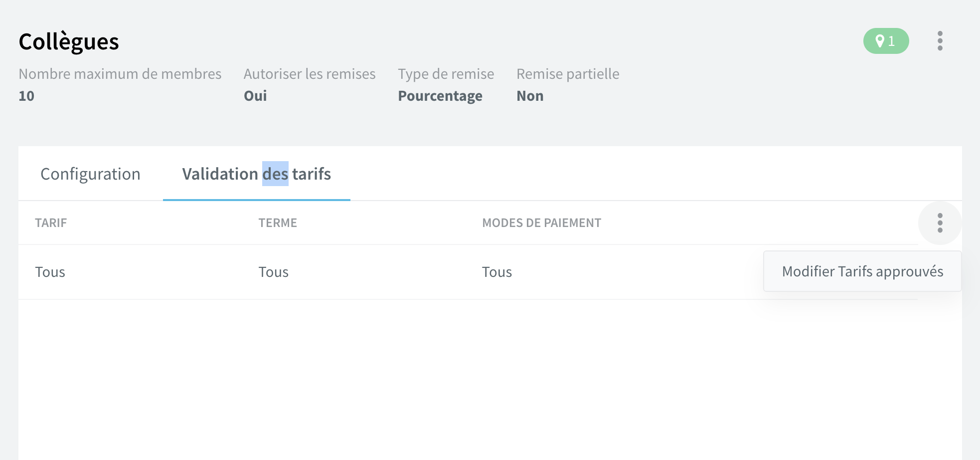Click the Collègues page title
Screen dimensions: 980x460
click(69, 42)
